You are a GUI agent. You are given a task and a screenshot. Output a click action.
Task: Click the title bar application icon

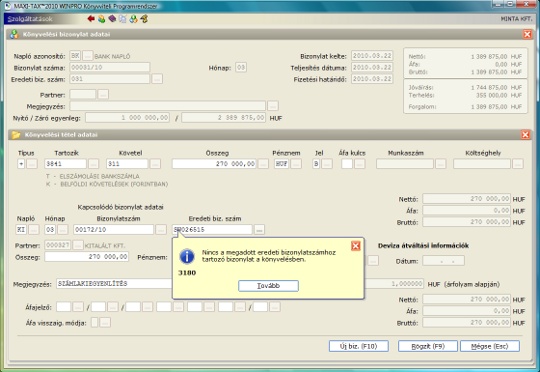pos(8,6)
